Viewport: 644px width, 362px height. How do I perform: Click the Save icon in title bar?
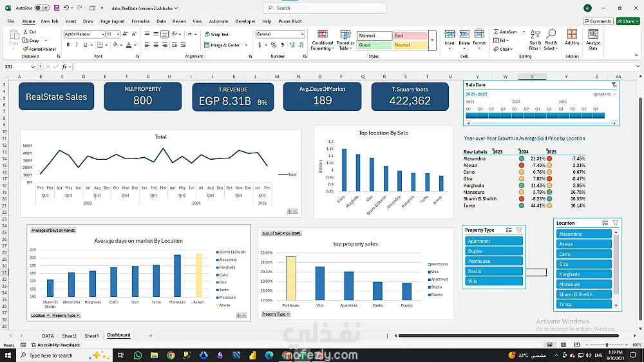57,8
